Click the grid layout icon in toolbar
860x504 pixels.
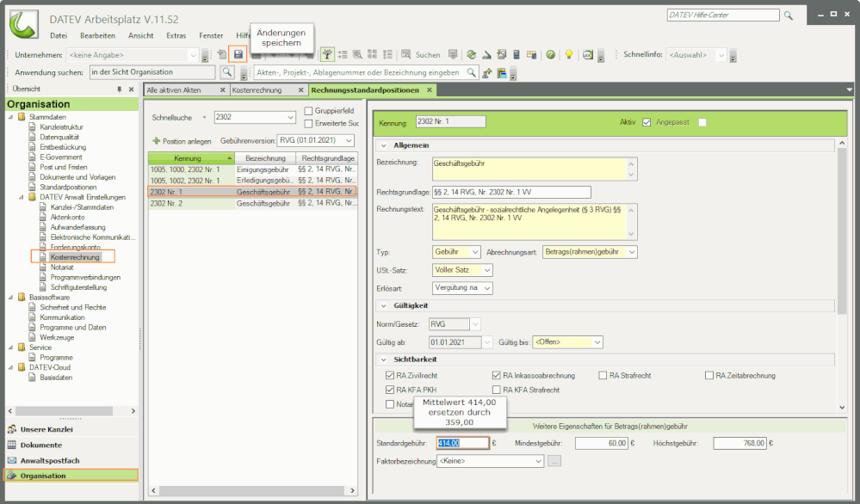(x=373, y=54)
